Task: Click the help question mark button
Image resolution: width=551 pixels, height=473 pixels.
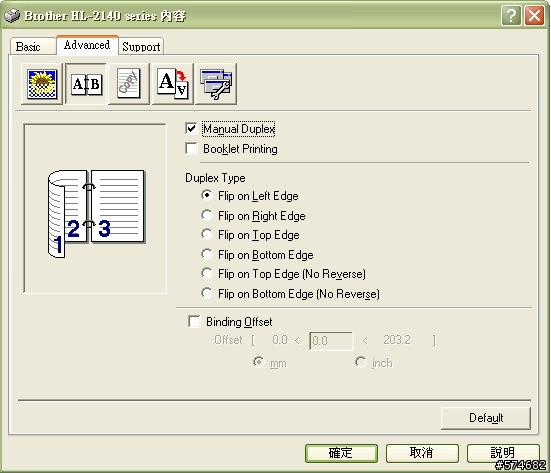Action: pos(511,16)
